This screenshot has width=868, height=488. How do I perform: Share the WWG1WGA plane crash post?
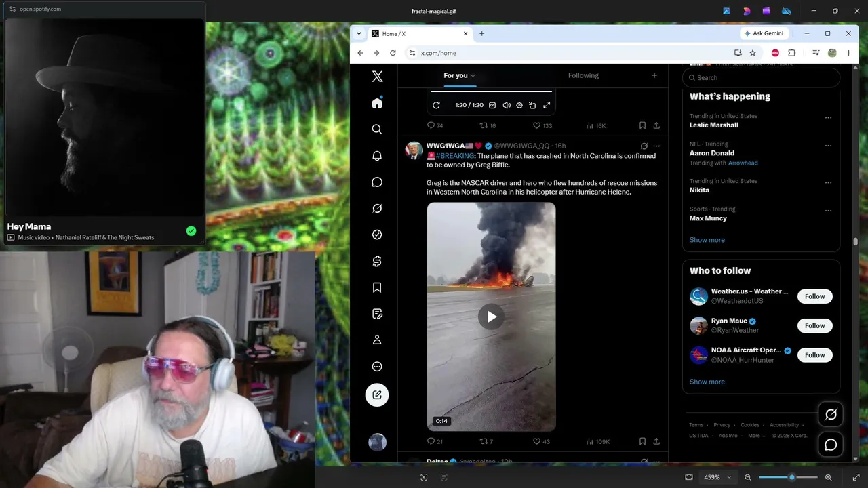click(656, 441)
